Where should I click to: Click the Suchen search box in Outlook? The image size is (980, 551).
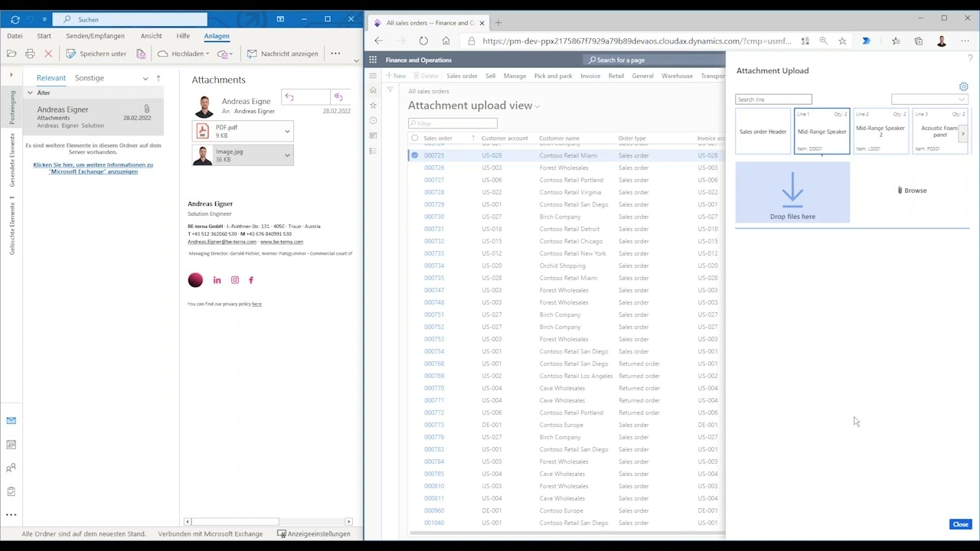[130, 19]
